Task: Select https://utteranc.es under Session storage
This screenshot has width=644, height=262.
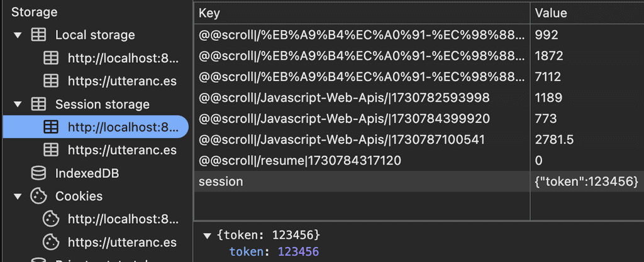Action: (122, 150)
